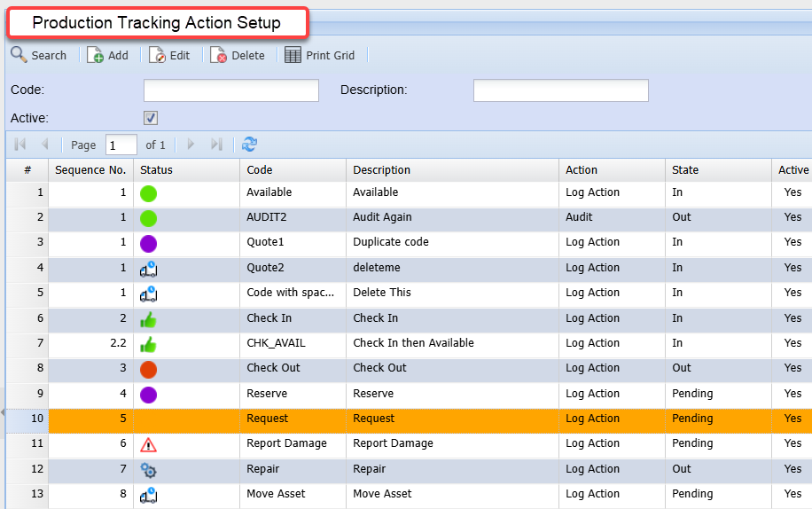This screenshot has width=812, height=509.
Task: Sort by Sequence No. column header
Action: [90, 170]
